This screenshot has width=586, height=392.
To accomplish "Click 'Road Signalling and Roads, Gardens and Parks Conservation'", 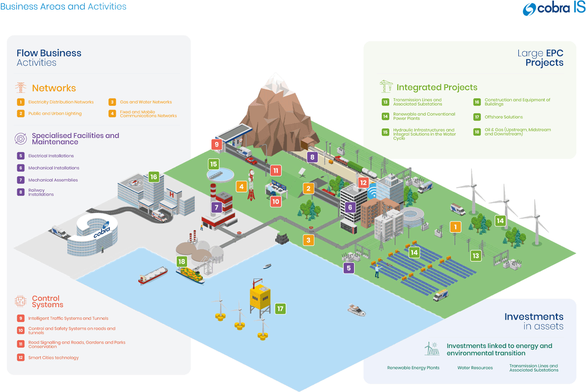I will (77, 344).
